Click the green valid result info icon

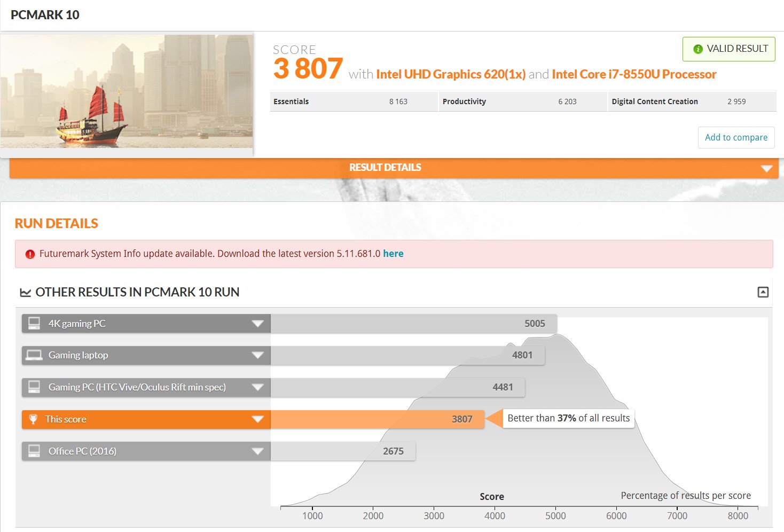coord(697,49)
